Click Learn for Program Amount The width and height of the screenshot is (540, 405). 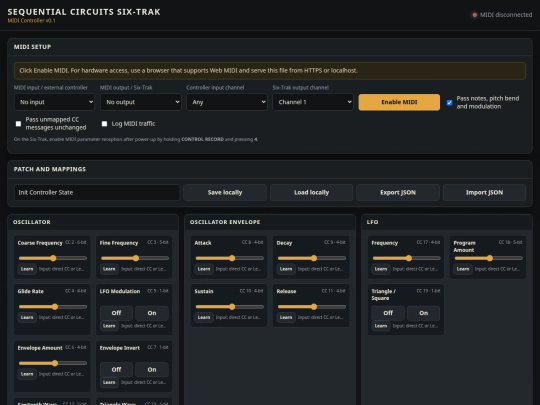[463, 269]
